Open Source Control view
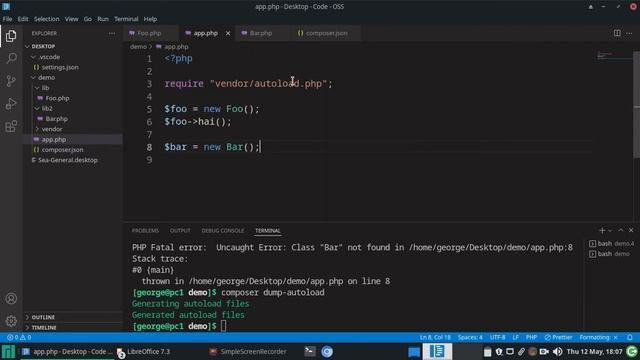This screenshot has height=360, width=640. point(11,81)
